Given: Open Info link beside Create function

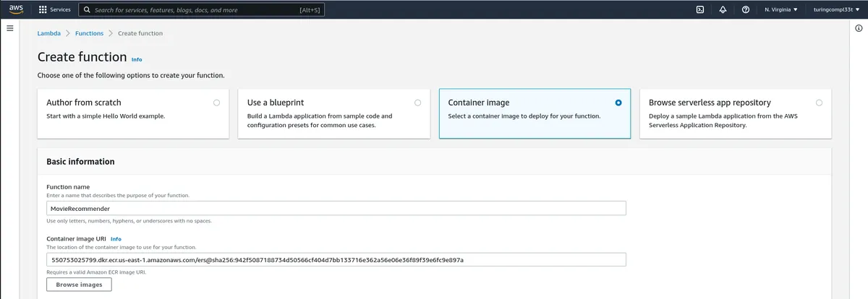Looking at the screenshot, I should [137, 59].
